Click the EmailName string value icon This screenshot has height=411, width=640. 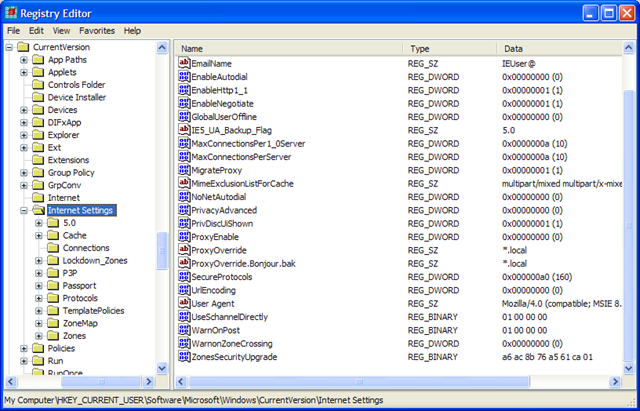[x=184, y=63]
